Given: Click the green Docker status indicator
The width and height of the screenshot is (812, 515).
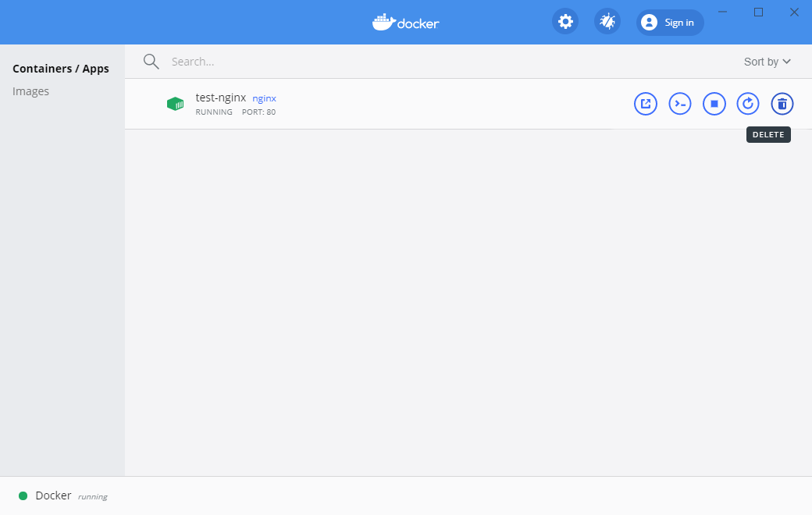Looking at the screenshot, I should pyautogui.click(x=23, y=495).
